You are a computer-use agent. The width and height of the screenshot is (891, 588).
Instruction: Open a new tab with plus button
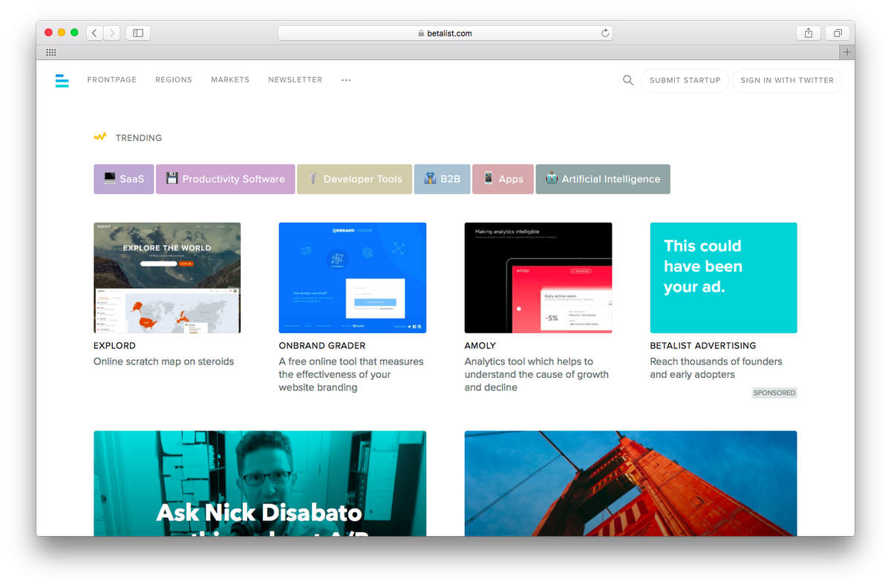pyautogui.click(x=847, y=52)
